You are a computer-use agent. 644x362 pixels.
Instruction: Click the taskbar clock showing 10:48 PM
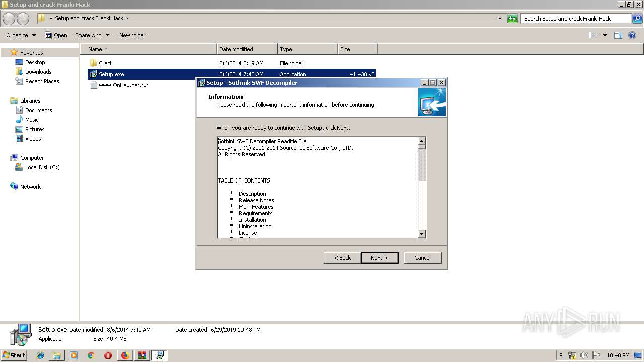(x=618, y=355)
